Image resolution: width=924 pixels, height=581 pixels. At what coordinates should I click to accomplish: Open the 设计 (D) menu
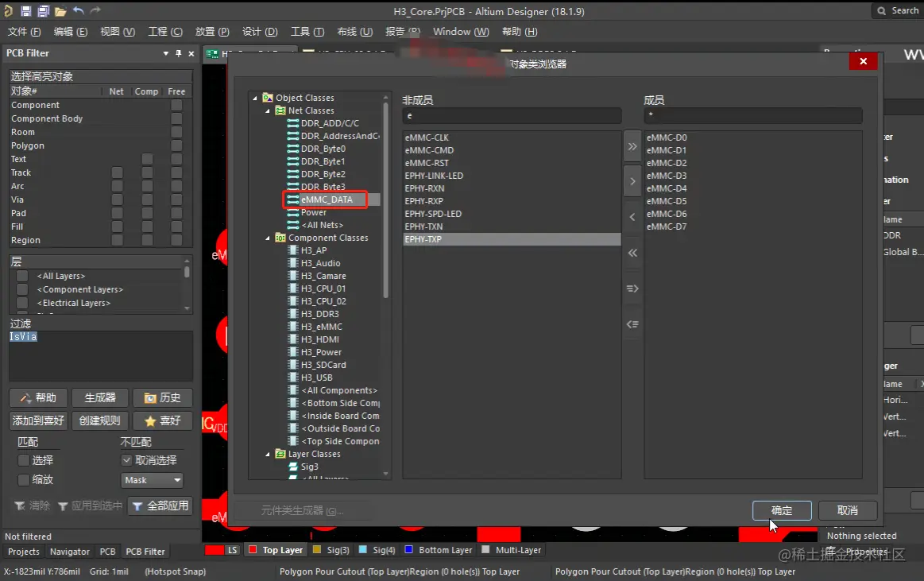tap(260, 32)
